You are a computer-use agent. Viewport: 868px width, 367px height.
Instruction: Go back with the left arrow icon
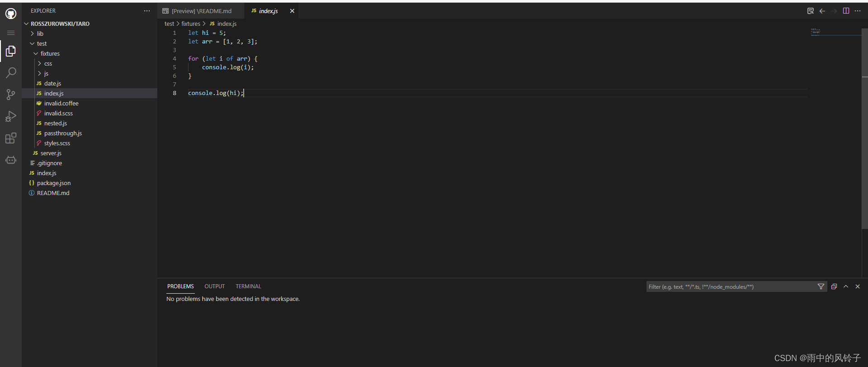(x=822, y=11)
